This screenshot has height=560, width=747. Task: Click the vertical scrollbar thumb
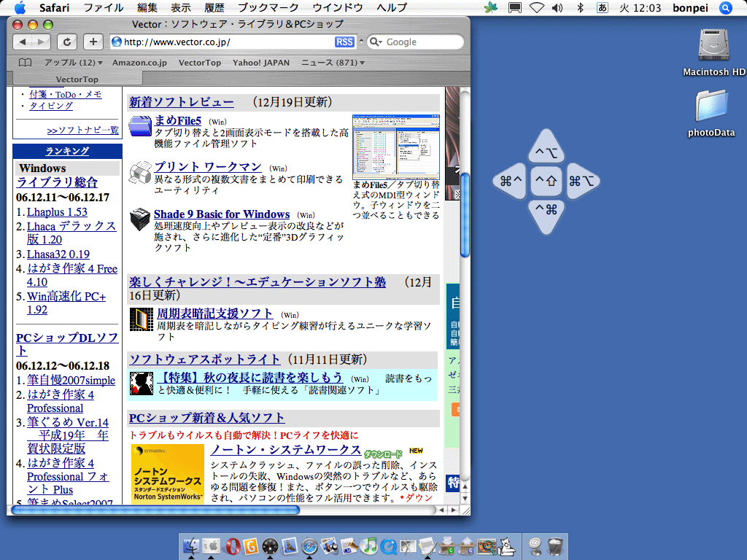pos(465,215)
